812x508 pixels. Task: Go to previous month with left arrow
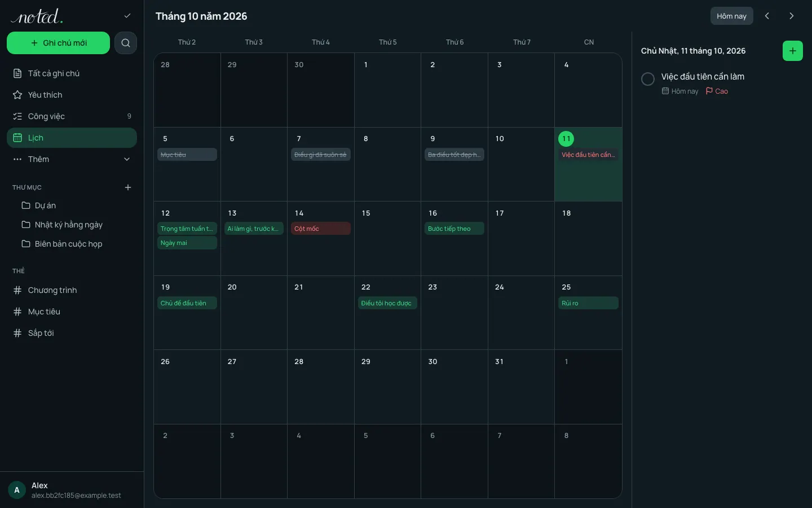(x=767, y=16)
